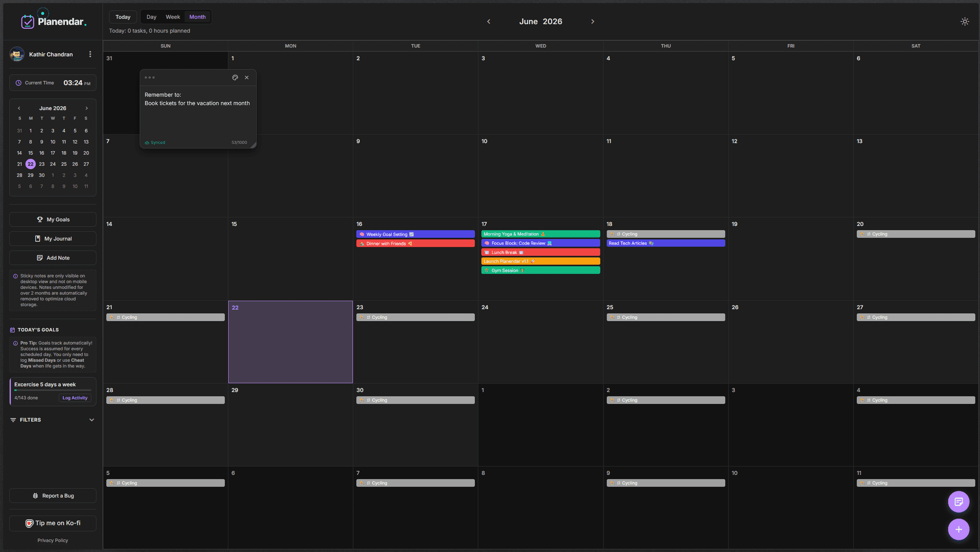Open Cycling event on Tuesday June 23
The image size is (980, 552).
click(415, 317)
